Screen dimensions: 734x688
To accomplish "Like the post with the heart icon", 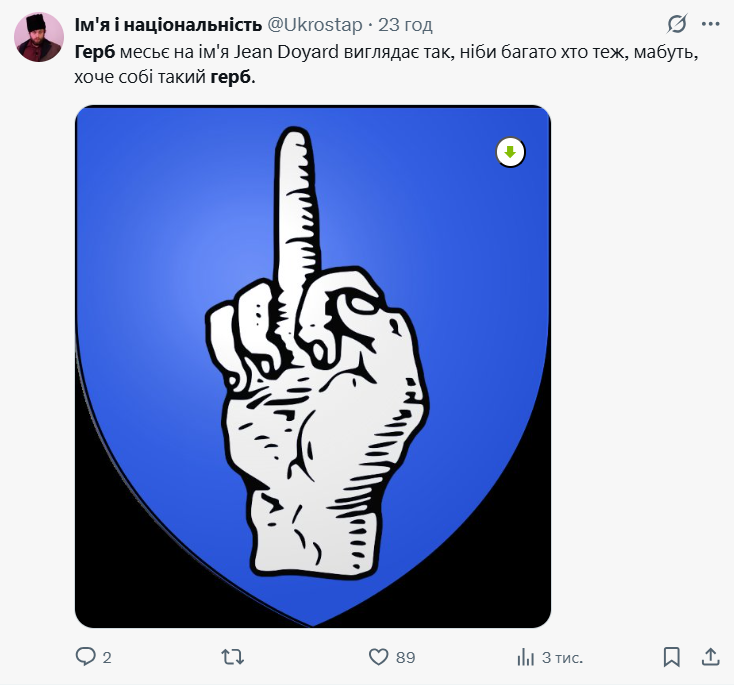I will click(378, 657).
